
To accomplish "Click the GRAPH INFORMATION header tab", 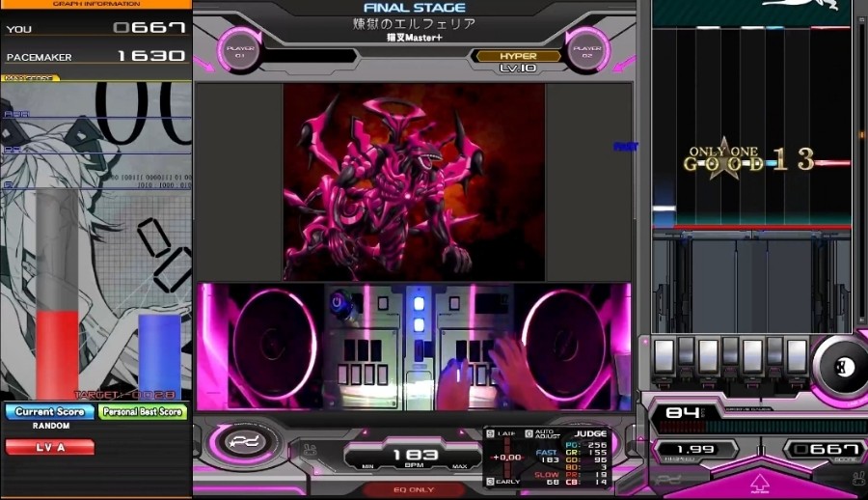I will (95, 4).
